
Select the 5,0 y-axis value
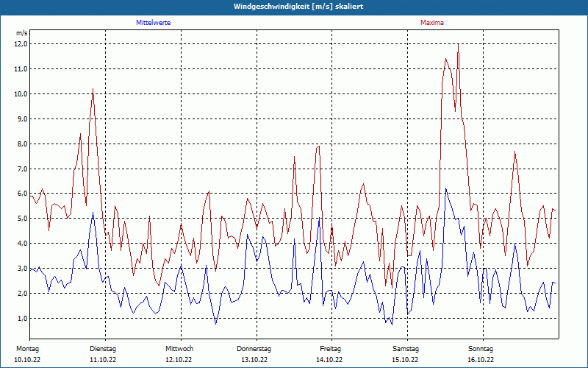24,219
